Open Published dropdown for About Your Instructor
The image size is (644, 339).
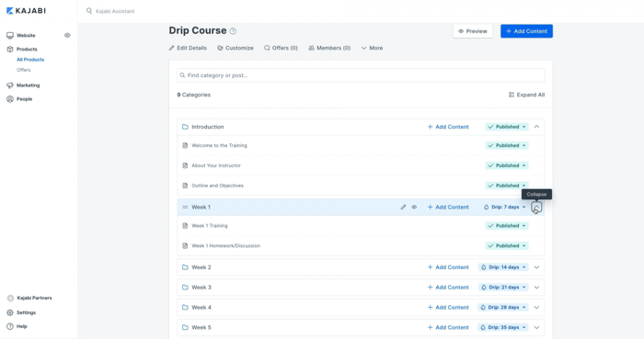507,165
